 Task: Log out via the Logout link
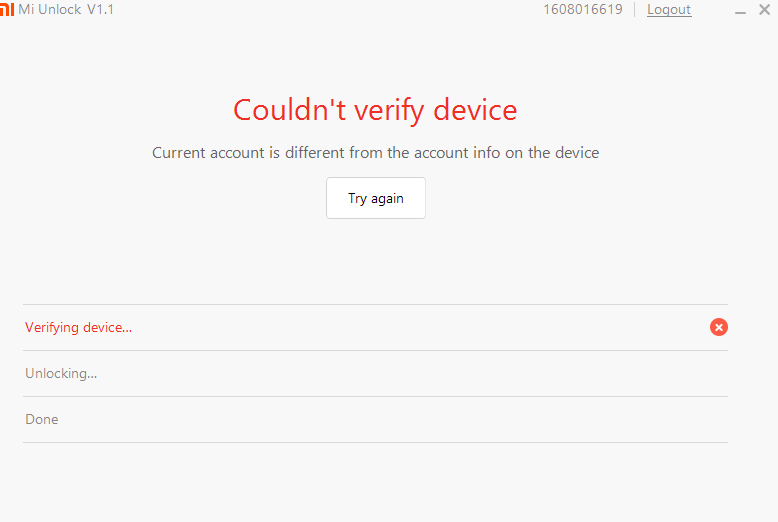point(669,10)
